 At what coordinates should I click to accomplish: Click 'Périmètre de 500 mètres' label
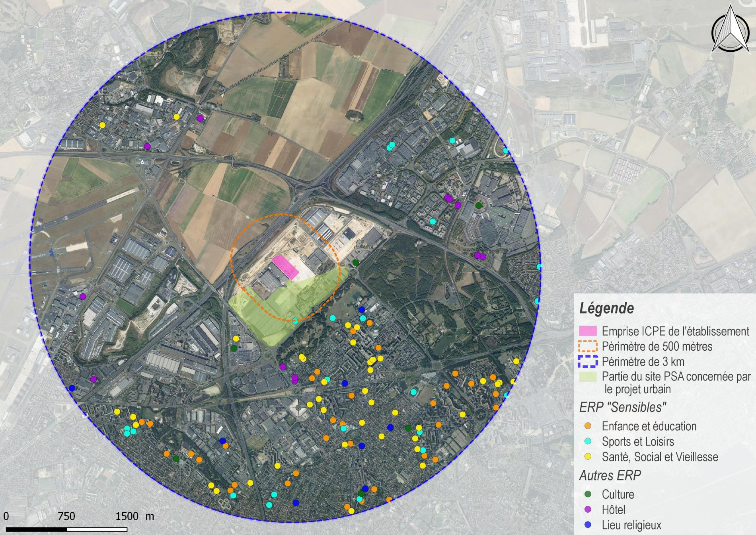tap(657, 346)
